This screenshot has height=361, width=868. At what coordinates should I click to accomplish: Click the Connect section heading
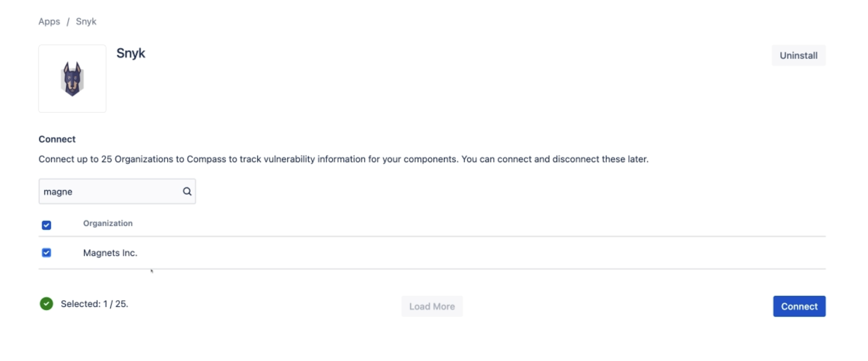click(x=57, y=139)
